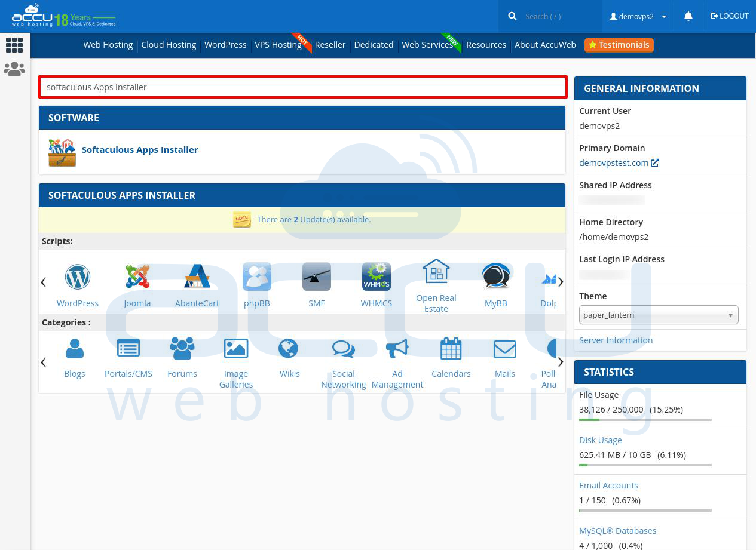The image size is (756, 550).
Task: Browse the Blogs category icon
Action: [x=75, y=349]
